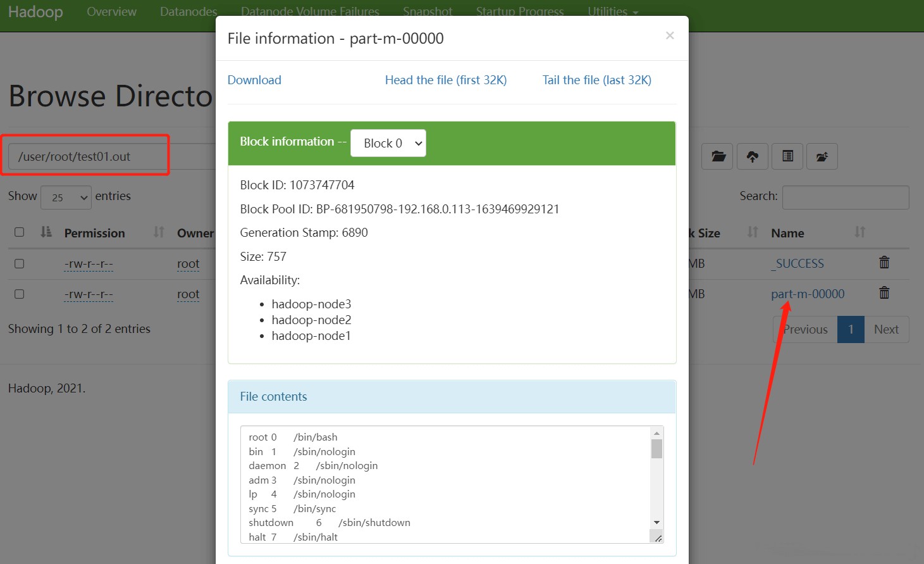924x564 pixels.
Task: Click inside the Search field
Action: click(x=845, y=197)
